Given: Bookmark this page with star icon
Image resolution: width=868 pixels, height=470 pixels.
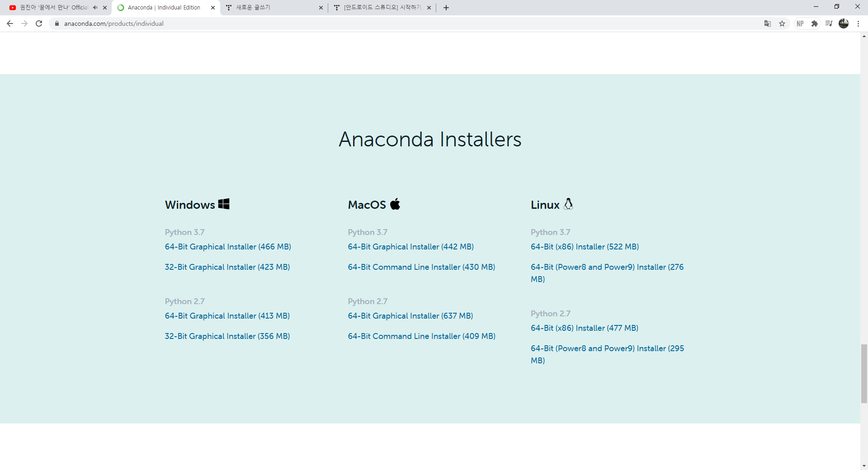Looking at the screenshot, I should (782, 23).
